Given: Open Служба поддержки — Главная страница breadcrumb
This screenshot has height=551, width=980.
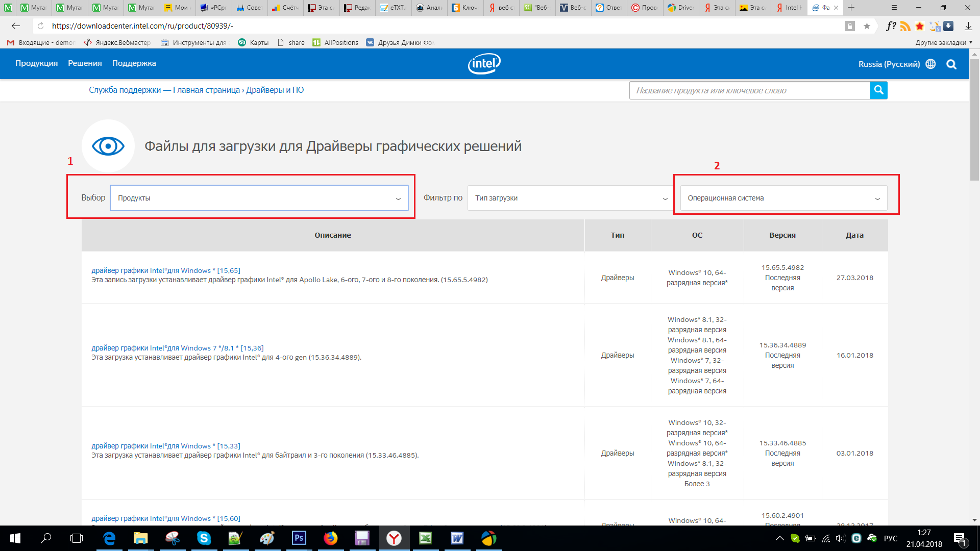Looking at the screenshot, I should point(164,90).
